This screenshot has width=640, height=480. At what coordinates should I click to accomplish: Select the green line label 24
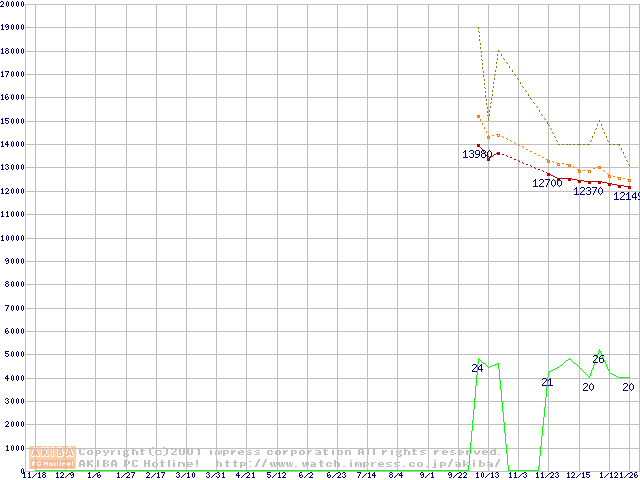coord(477,369)
